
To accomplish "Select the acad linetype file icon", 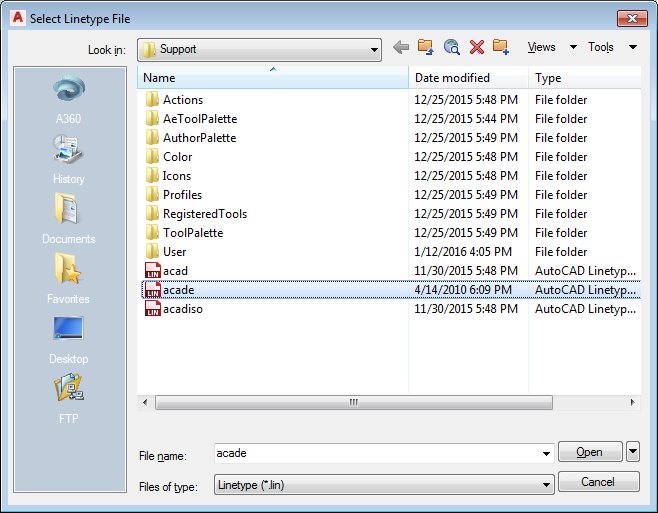I will (x=153, y=270).
